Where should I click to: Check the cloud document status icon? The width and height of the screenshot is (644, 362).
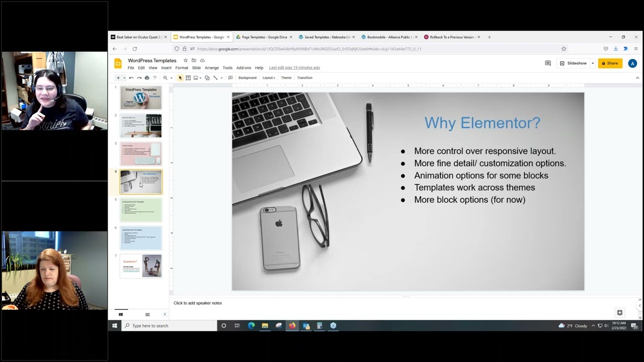[x=202, y=60]
